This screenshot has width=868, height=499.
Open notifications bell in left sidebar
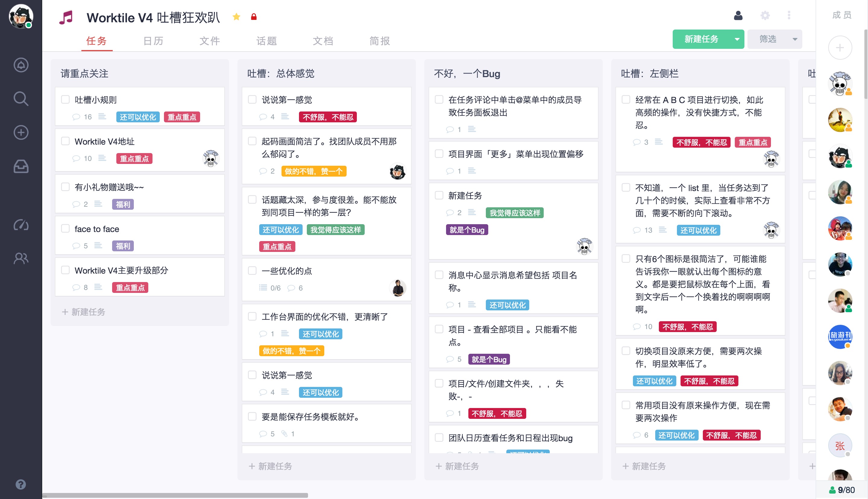(x=21, y=65)
